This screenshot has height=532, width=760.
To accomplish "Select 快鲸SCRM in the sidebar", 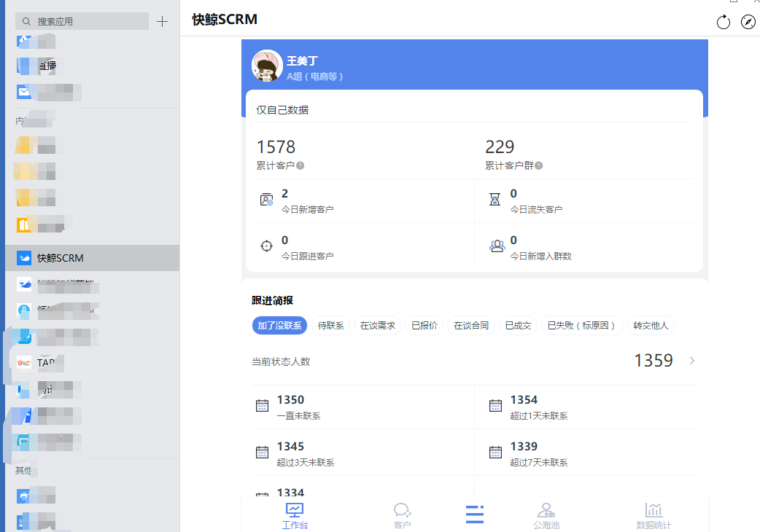I will (92, 258).
